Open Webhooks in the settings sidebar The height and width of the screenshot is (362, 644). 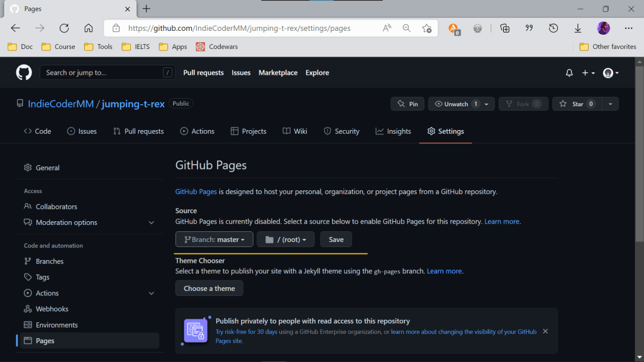pos(52,309)
